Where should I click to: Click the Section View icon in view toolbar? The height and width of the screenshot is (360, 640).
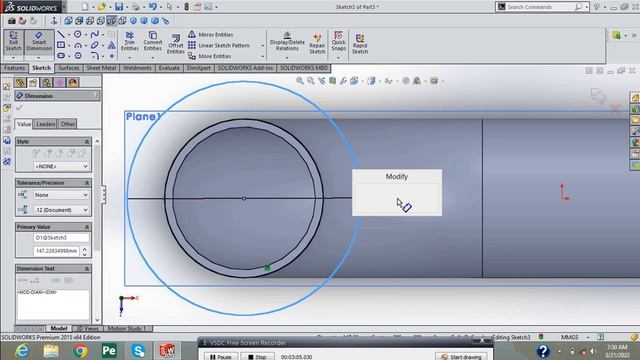click(333, 81)
